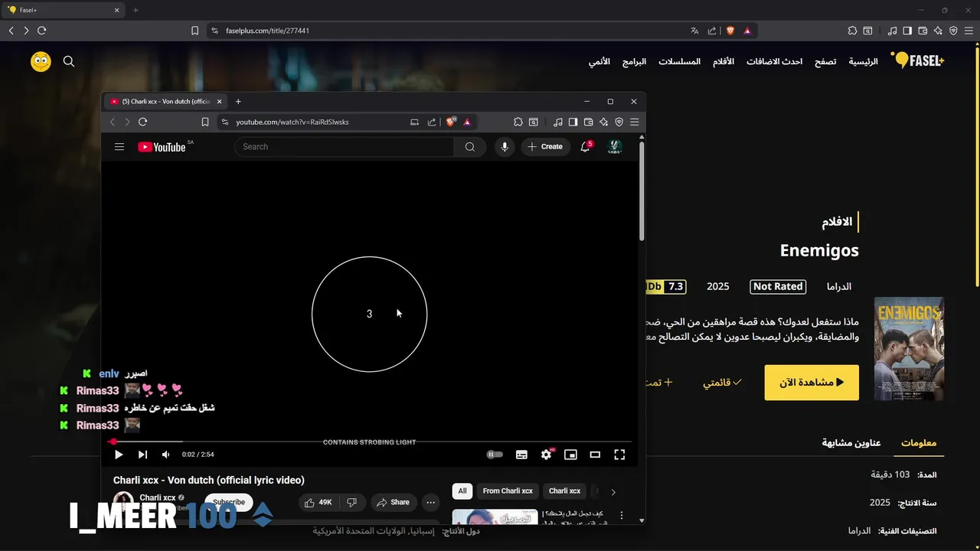The width and height of the screenshot is (980, 551).
Task: Open Brave main menu in YouTube window
Action: 634,122
